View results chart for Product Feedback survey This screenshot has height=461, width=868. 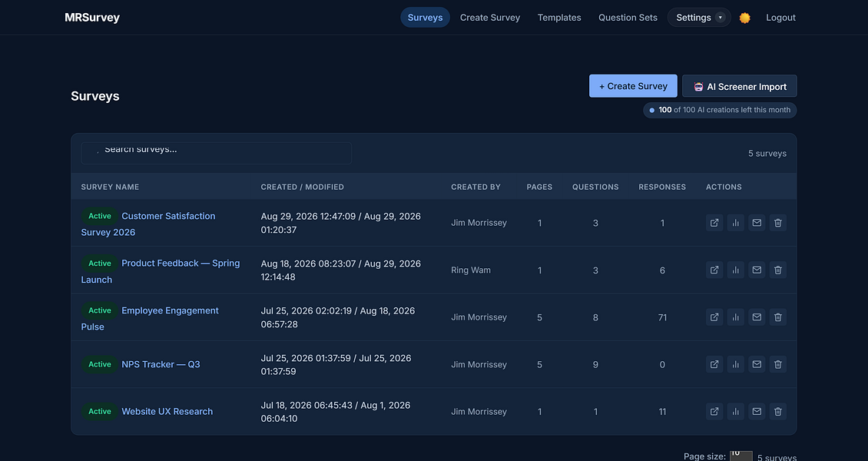point(736,270)
